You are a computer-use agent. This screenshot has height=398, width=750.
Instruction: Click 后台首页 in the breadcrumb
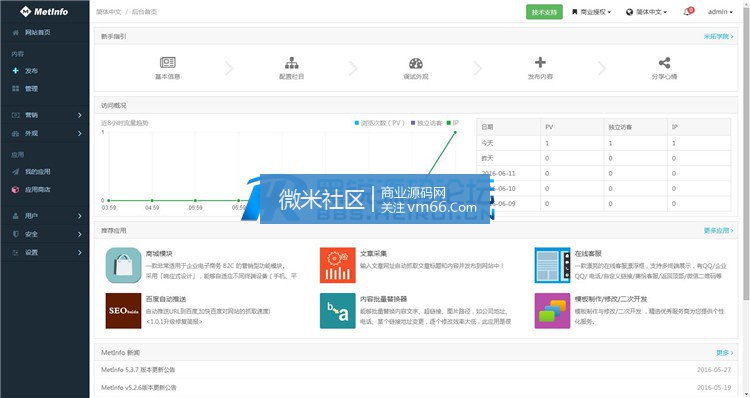click(x=144, y=12)
